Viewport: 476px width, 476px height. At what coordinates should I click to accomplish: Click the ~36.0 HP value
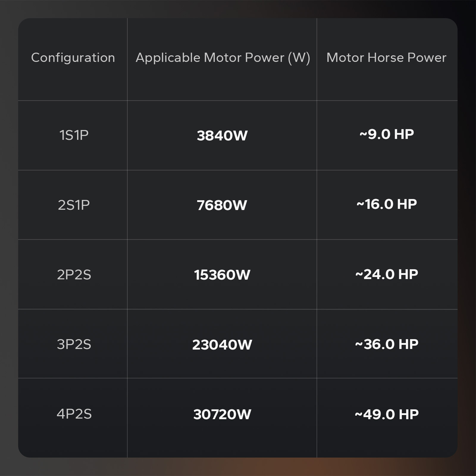coord(387,344)
